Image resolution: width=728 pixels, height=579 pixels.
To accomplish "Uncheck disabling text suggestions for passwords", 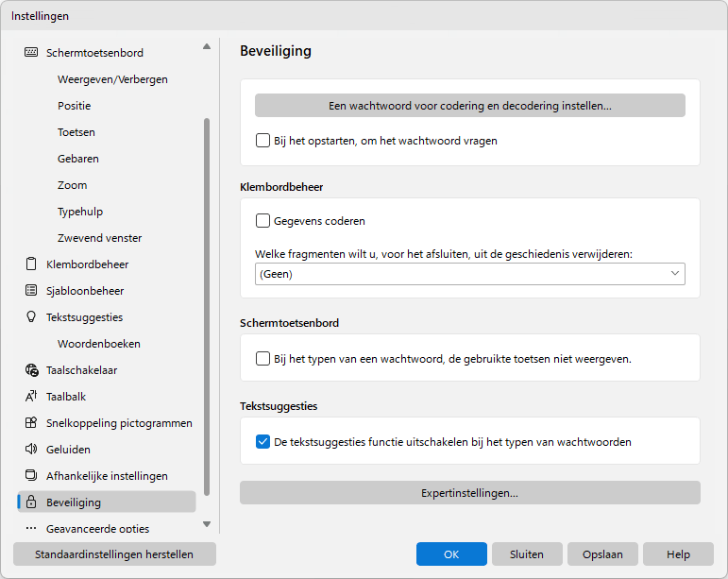I will (262, 441).
